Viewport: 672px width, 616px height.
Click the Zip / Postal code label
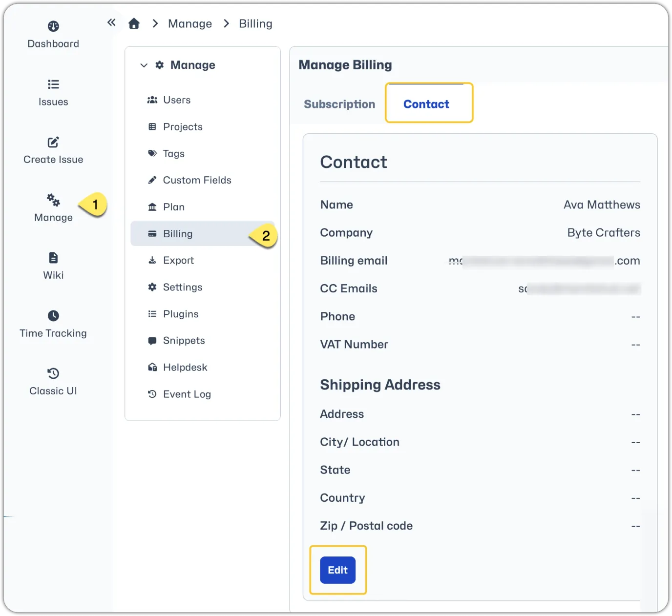pos(366,526)
